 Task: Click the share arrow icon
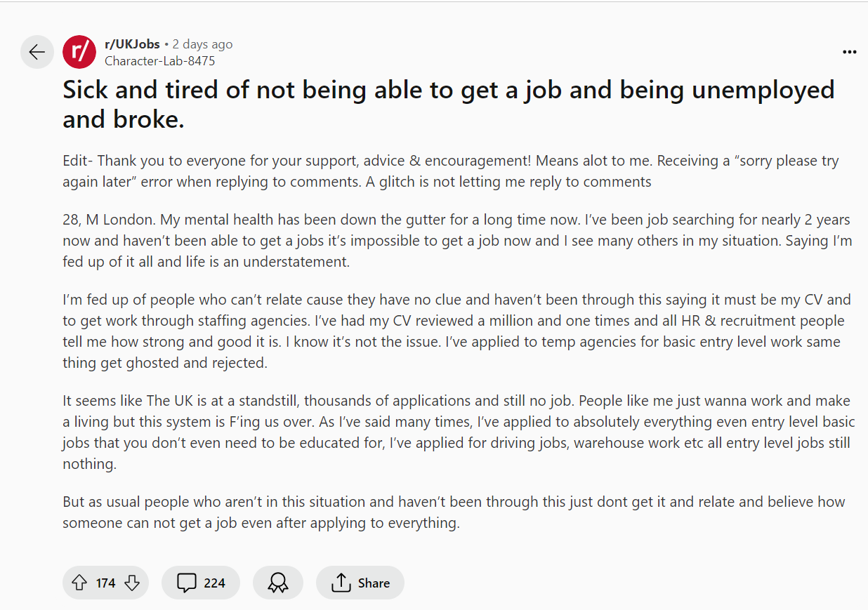click(341, 583)
